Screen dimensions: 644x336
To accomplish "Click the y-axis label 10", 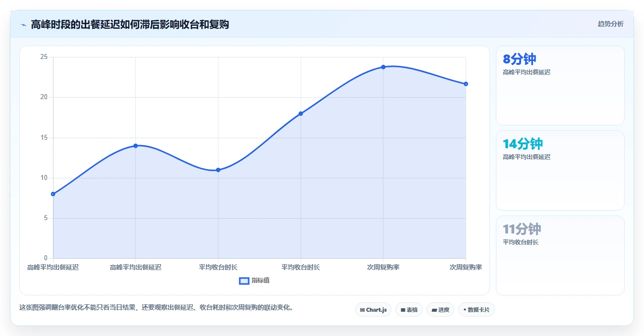I will 44,178.
